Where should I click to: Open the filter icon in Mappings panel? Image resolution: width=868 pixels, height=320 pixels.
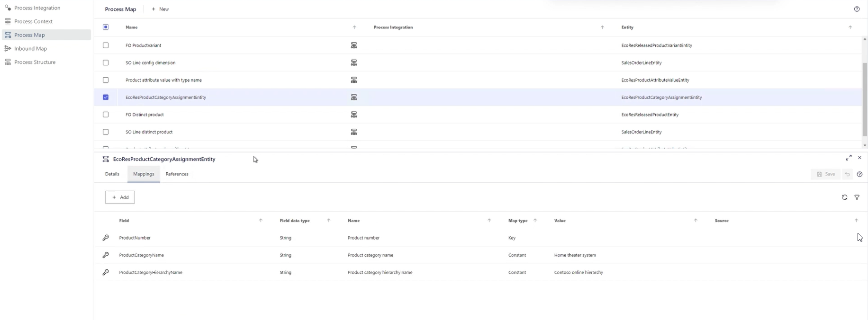(857, 197)
